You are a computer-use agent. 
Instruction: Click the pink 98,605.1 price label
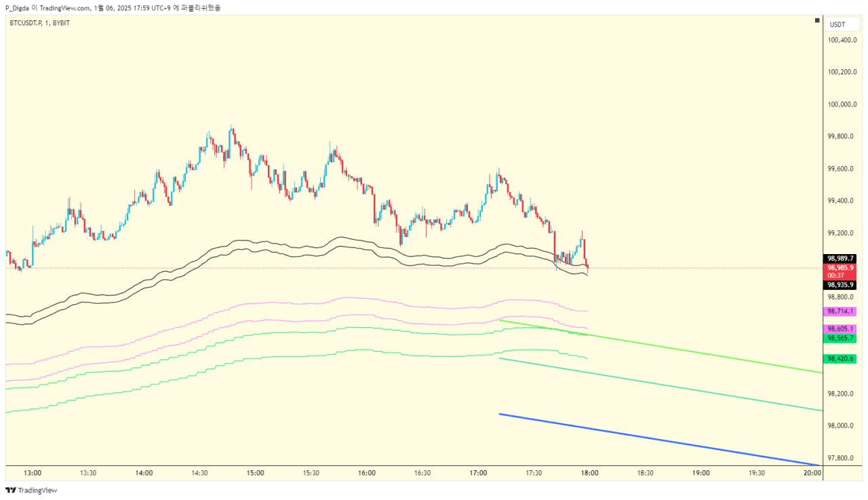[x=840, y=329]
